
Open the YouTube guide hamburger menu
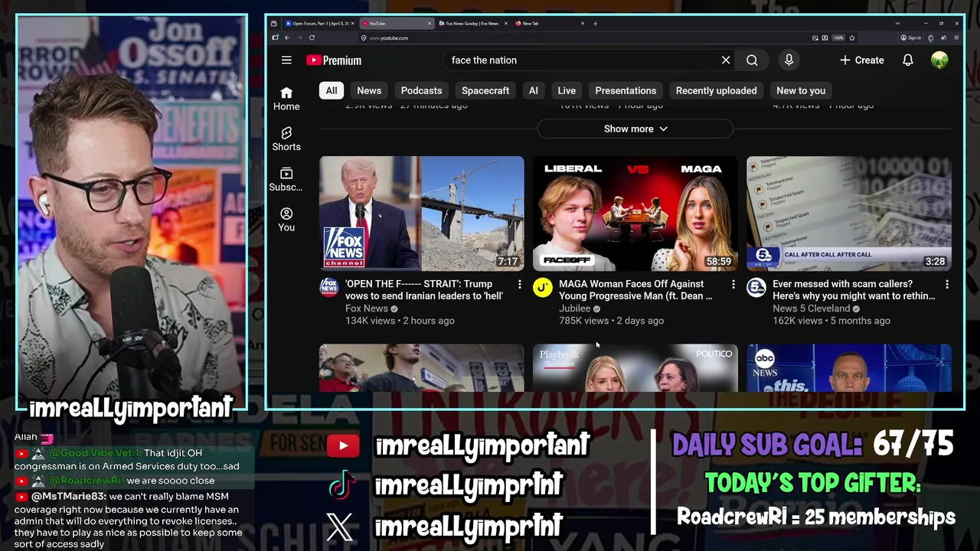(286, 60)
